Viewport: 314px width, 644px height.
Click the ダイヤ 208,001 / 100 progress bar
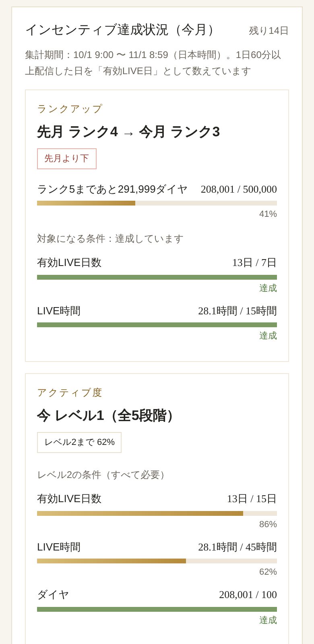point(157,609)
